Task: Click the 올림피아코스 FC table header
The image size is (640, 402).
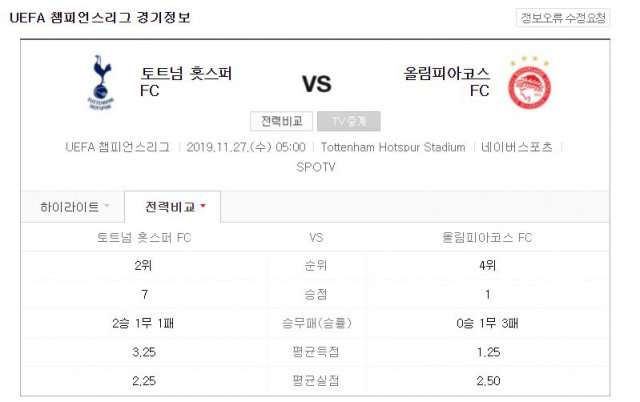Action: click(487, 238)
